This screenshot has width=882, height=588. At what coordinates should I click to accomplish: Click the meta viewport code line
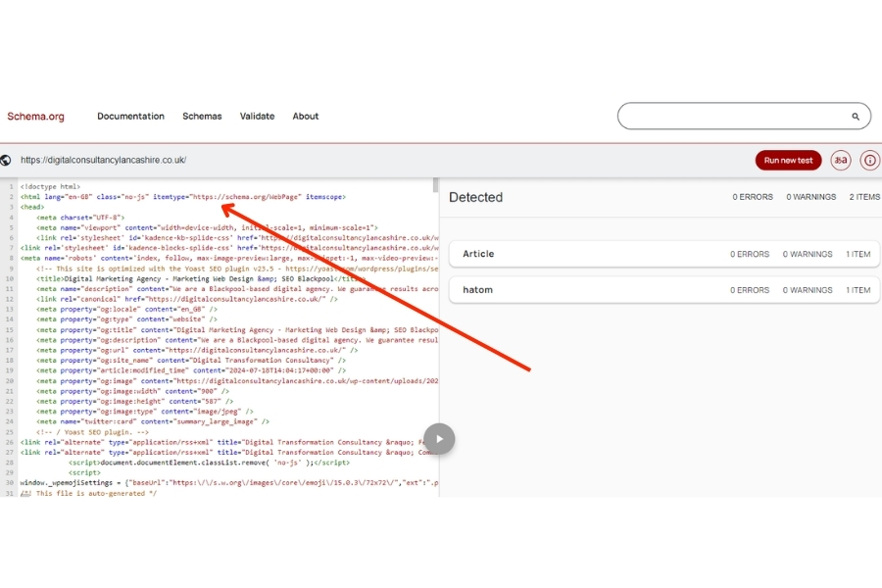pos(207,228)
